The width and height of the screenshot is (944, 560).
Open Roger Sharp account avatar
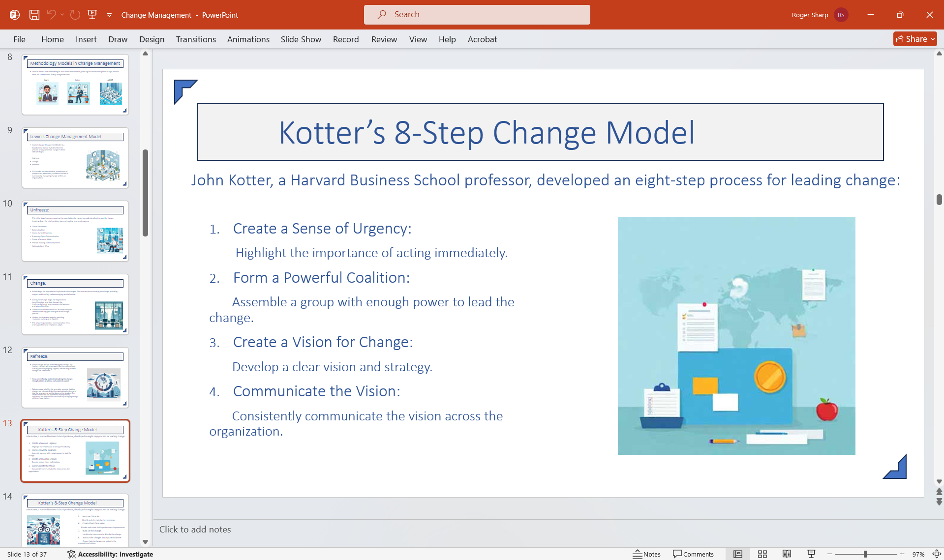point(841,15)
